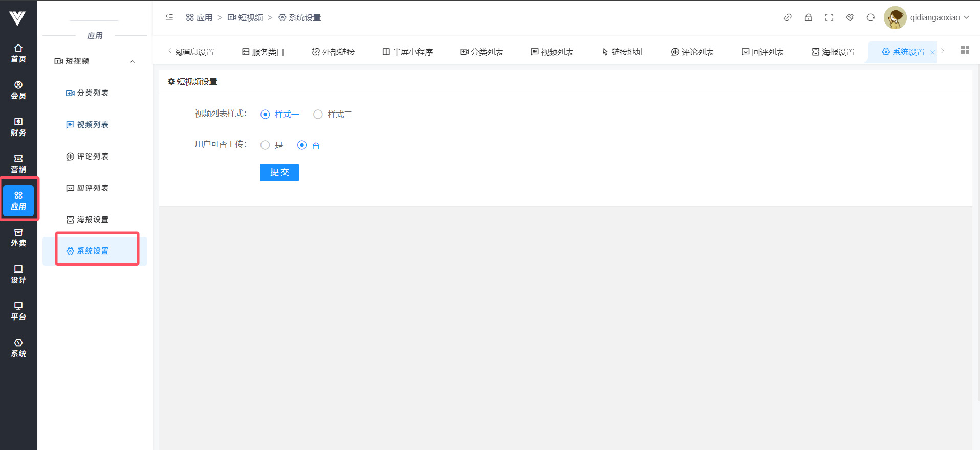Select 样式一 radio option
The width and height of the screenshot is (980, 450).
[265, 115]
